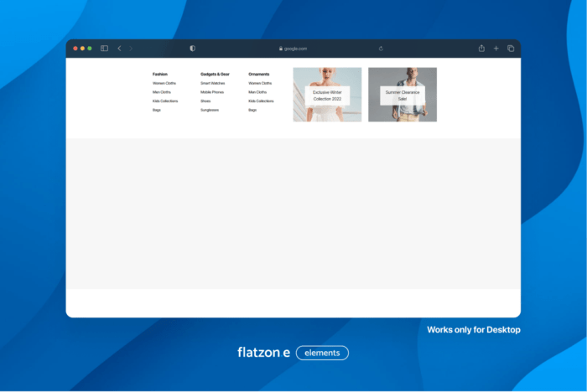Open Bags under the Ornaments column

point(252,110)
